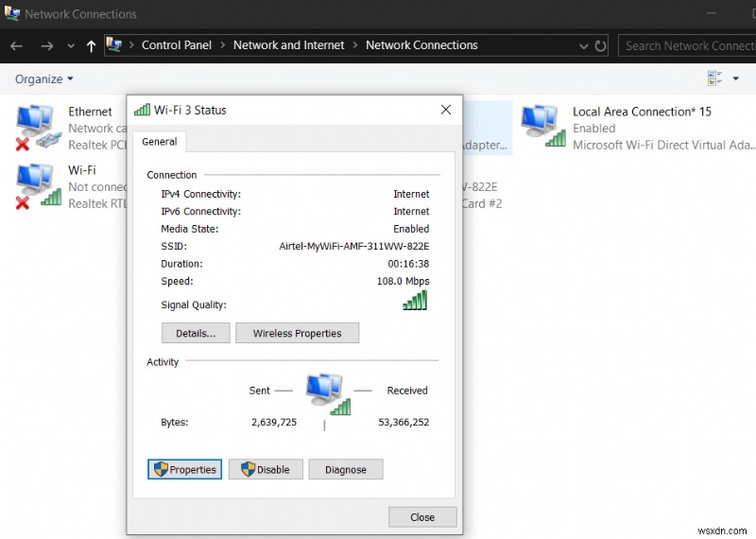Click the speed value 108.0 Mbps
The image size is (756, 539).
click(x=404, y=281)
